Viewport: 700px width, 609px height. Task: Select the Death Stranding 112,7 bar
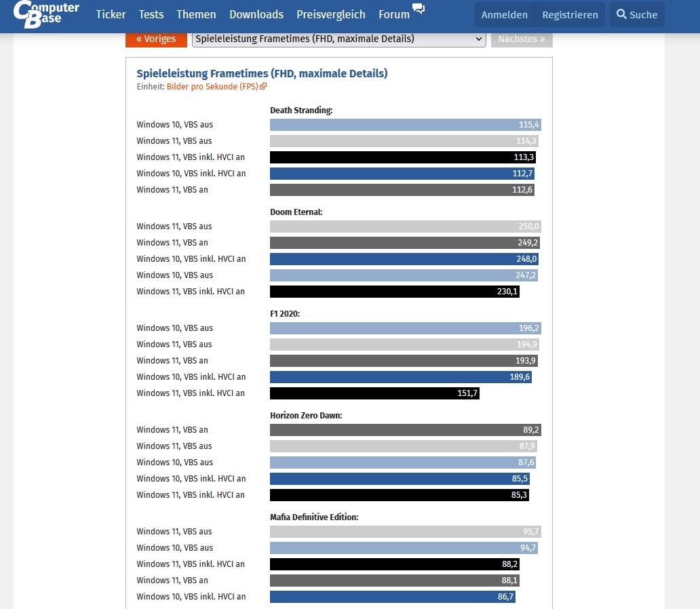[x=402, y=174]
